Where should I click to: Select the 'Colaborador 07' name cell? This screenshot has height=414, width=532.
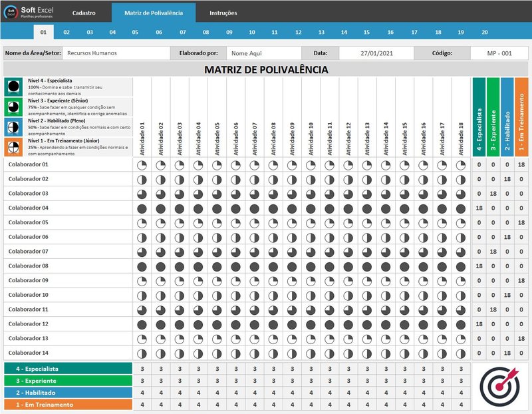coord(68,252)
